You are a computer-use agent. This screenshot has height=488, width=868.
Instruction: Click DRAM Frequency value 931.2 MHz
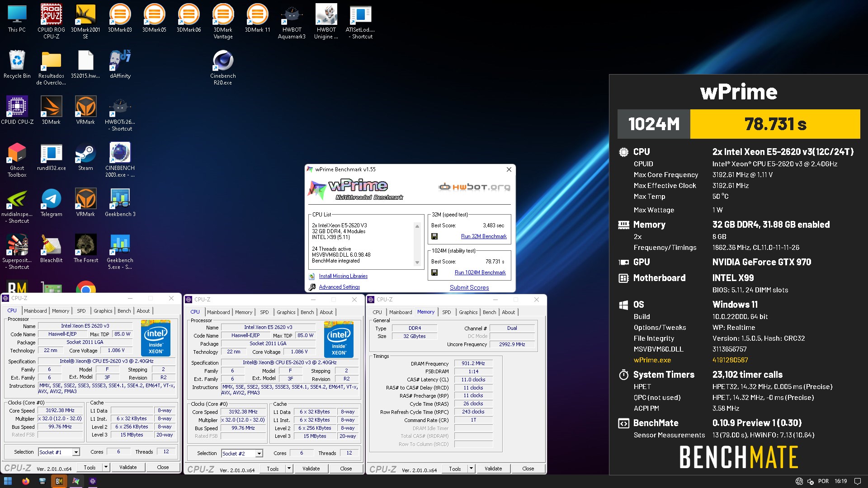point(473,363)
